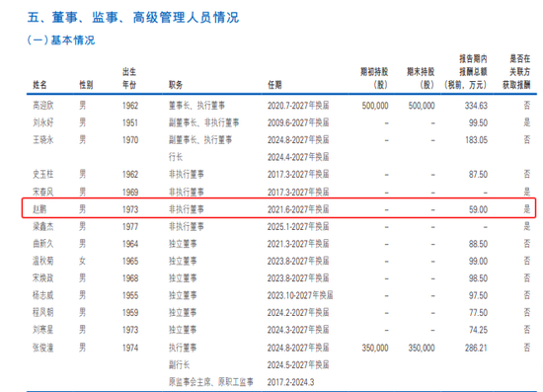Select the term 2021.6-2027年换届

298,209
